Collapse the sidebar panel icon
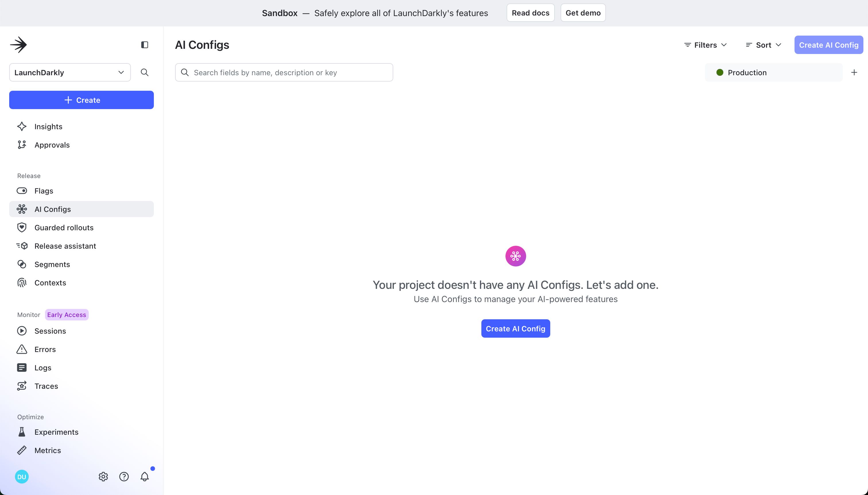The width and height of the screenshot is (868, 495). click(x=144, y=45)
